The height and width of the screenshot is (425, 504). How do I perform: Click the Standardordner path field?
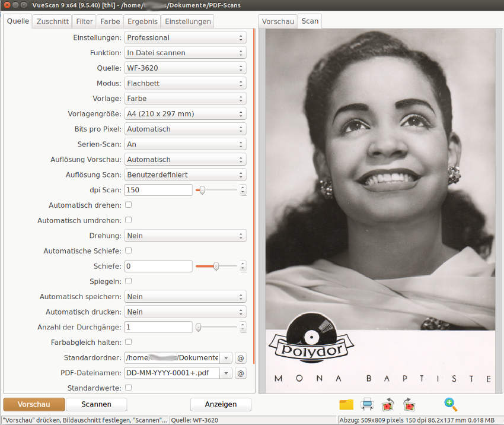coord(173,358)
